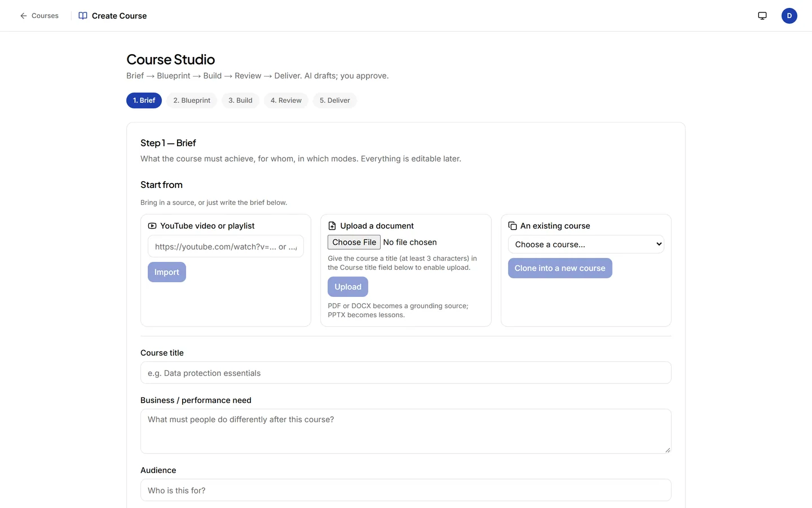Switch to the 3. Build step
The height and width of the screenshot is (508, 812).
pyautogui.click(x=240, y=100)
